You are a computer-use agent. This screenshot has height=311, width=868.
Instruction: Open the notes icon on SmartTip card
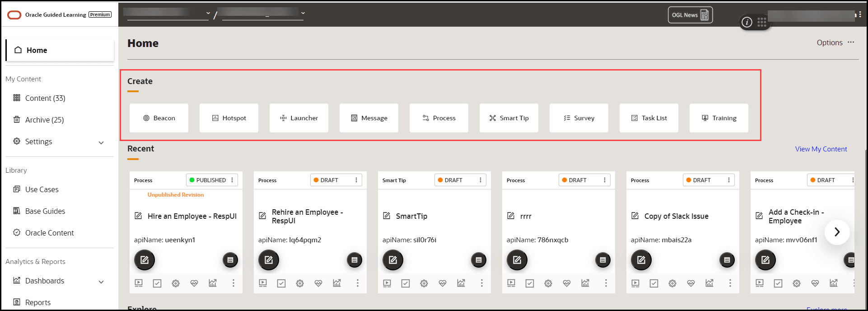pos(479,260)
